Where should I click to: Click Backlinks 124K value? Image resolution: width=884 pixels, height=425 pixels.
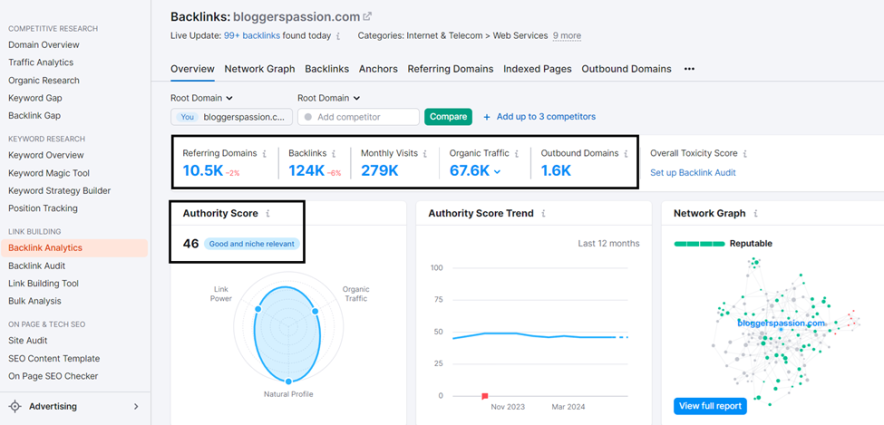coord(308,171)
